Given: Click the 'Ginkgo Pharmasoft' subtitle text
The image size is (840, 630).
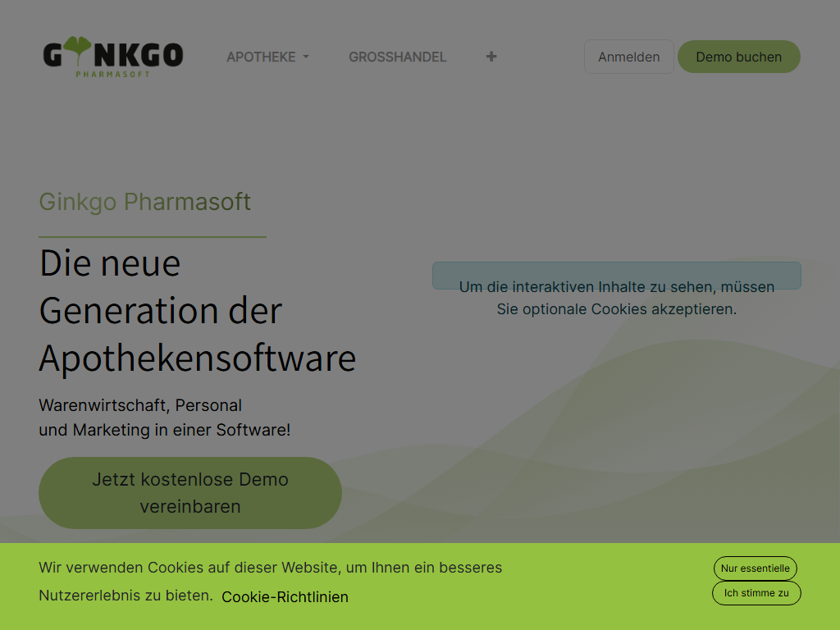Looking at the screenshot, I should pyautogui.click(x=144, y=202).
